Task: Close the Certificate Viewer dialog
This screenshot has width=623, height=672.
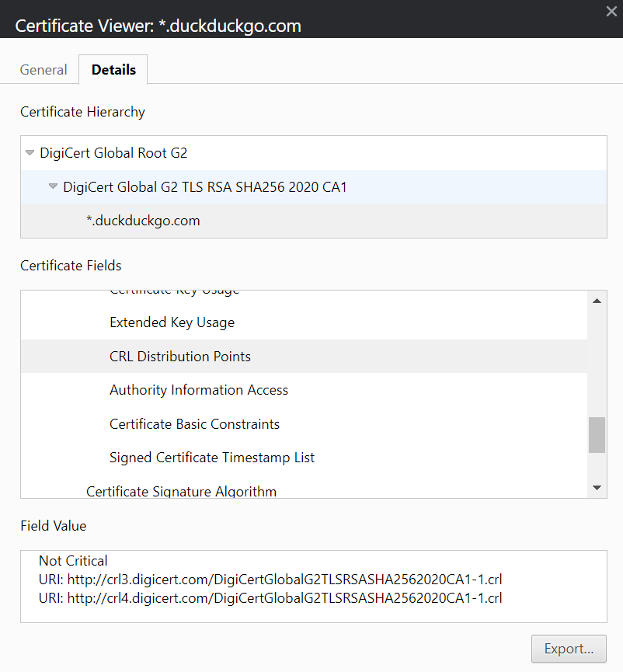Action: pos(611,12)
